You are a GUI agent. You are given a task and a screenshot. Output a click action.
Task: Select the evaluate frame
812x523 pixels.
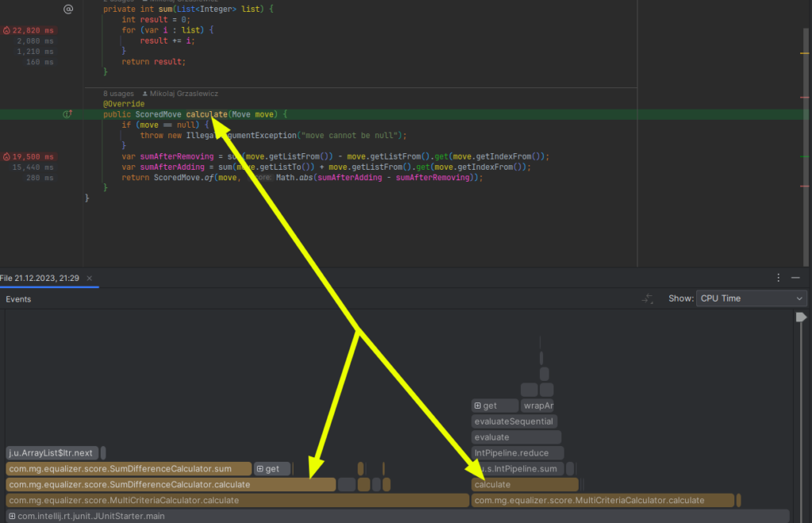516,437
